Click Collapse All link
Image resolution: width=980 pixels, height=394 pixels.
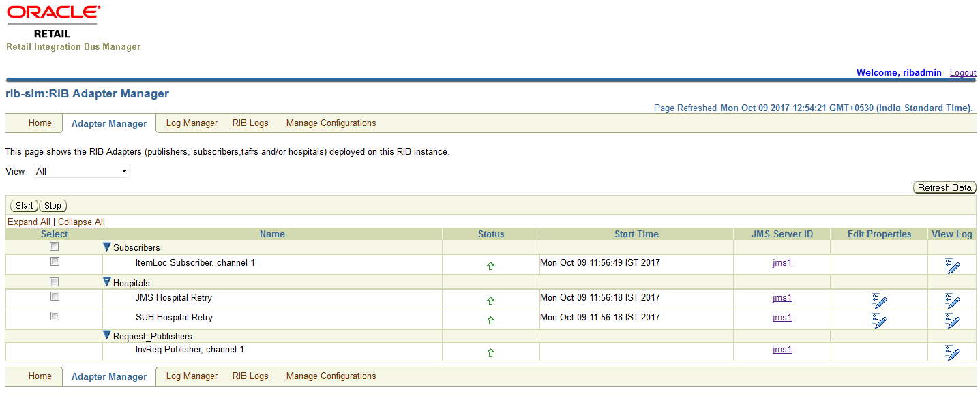coord(81,222)
